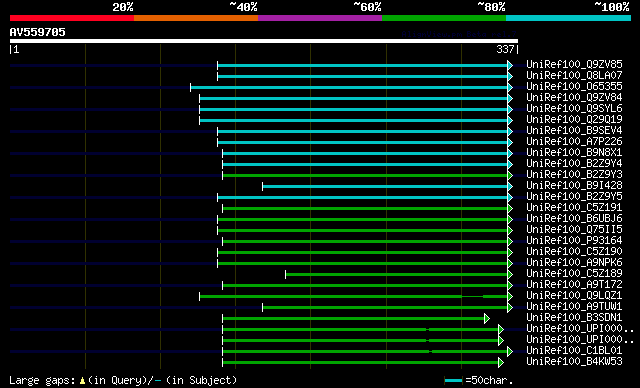Image resolution: width=640 pixels, height=388 pixels.
Task: Click the red 20% identity color segment
Action: 72,18
